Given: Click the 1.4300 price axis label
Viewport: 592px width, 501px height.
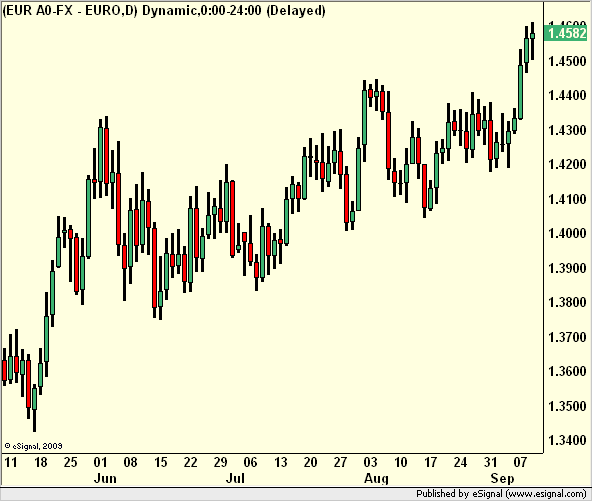Looking at the screenshot, I should tap(567, 130).
